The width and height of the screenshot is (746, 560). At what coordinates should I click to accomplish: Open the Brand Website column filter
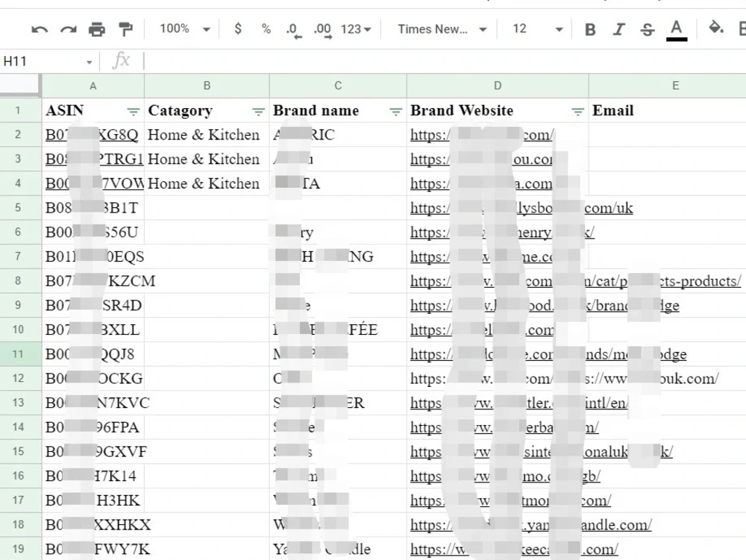pyautogui.click(x=577, y=112)
